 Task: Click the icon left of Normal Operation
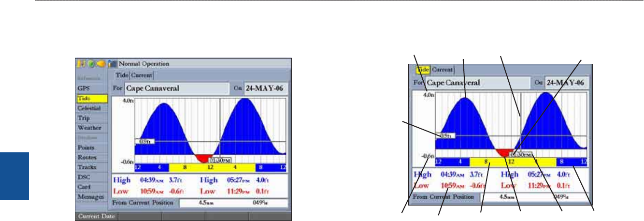[112, 63]
